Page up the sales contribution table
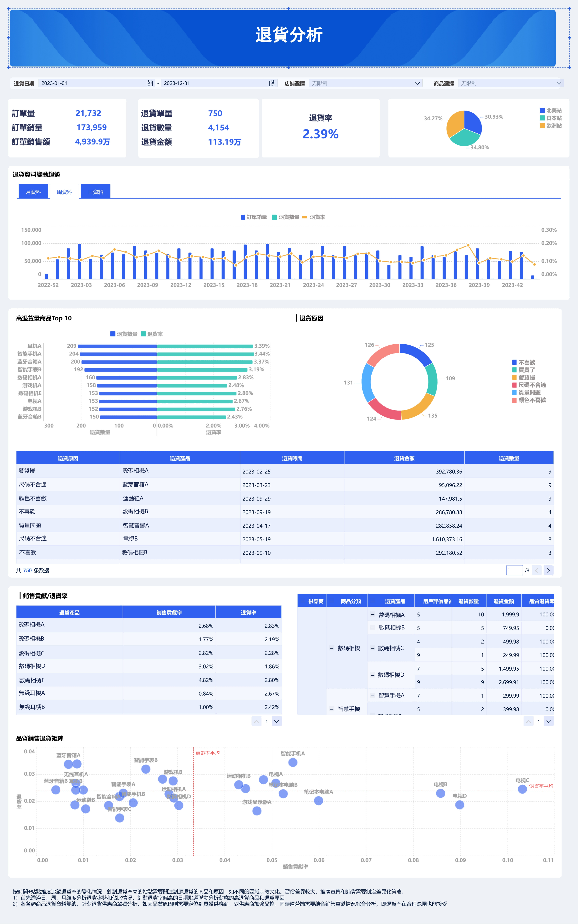This screenshot has height=924, width=578. [256, 721]
